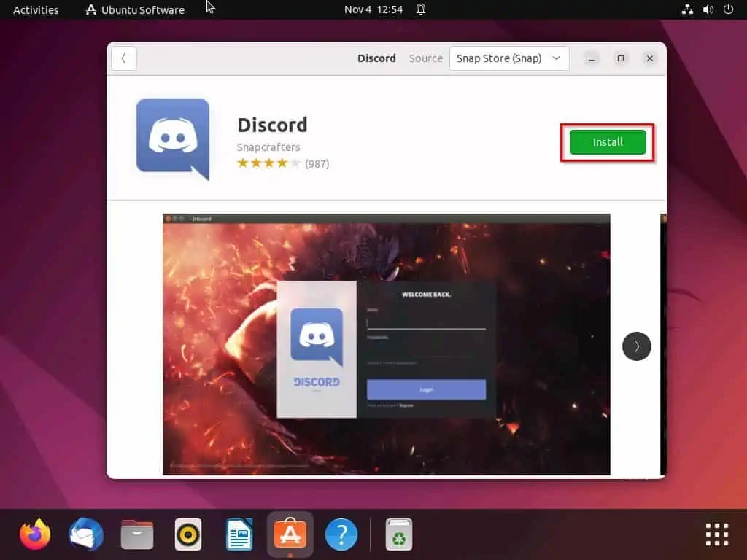Open Firefox from the dock
Viewport: 747px width, 560px height.
(34, 534)
